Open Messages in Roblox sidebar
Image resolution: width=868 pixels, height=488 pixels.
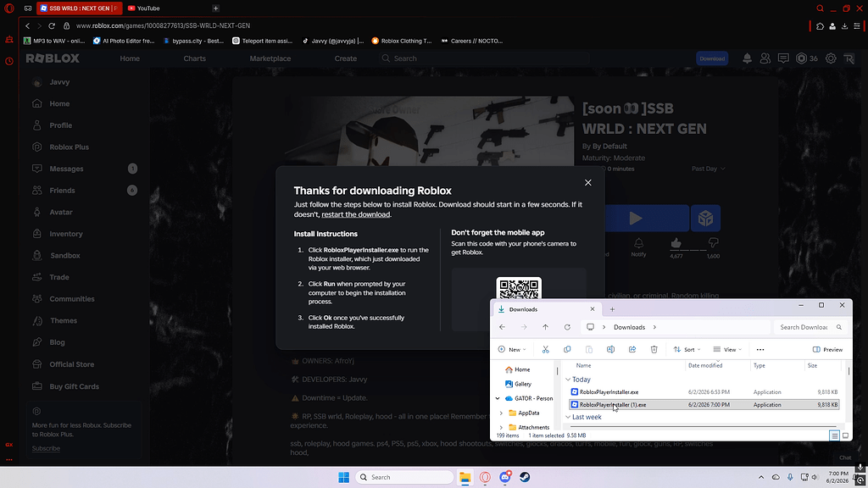[66, 169]
